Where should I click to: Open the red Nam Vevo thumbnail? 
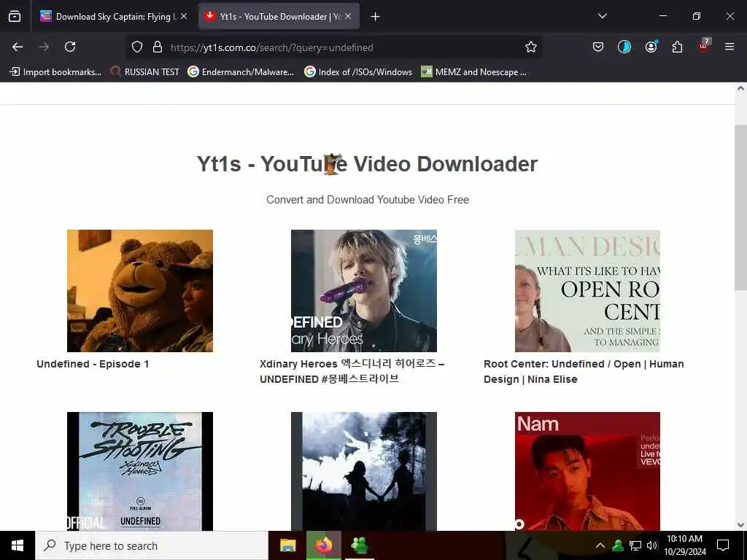[x=587, y=472]
